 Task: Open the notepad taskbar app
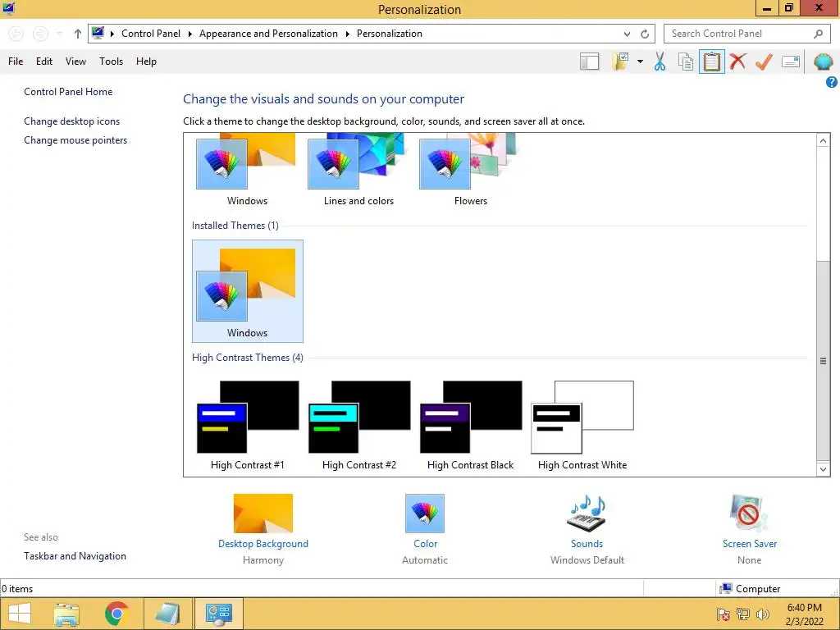pos(167,614)
